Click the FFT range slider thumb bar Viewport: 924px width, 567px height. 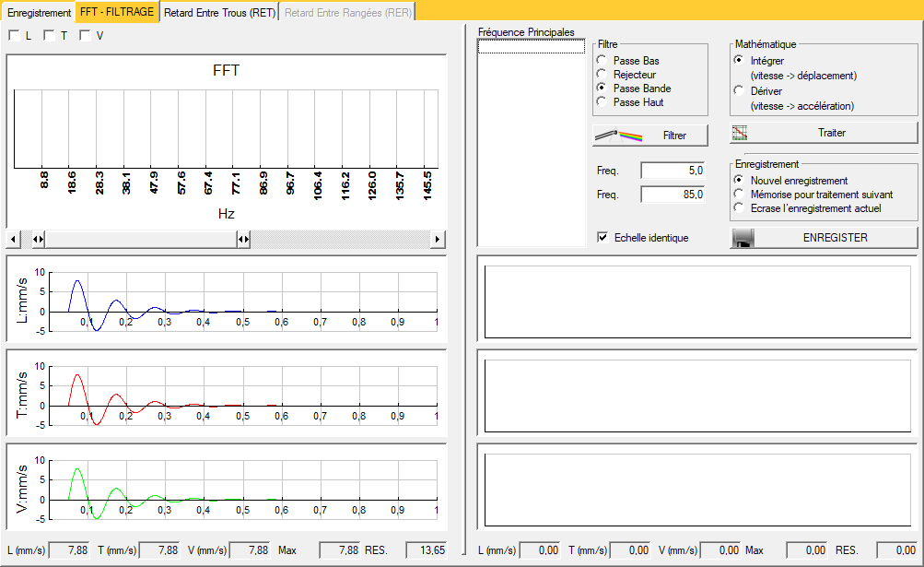[x=141, y=239]
